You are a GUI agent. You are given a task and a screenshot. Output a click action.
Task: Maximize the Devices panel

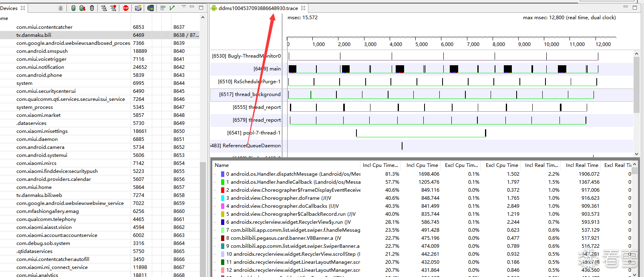click(x=201, y=7)
